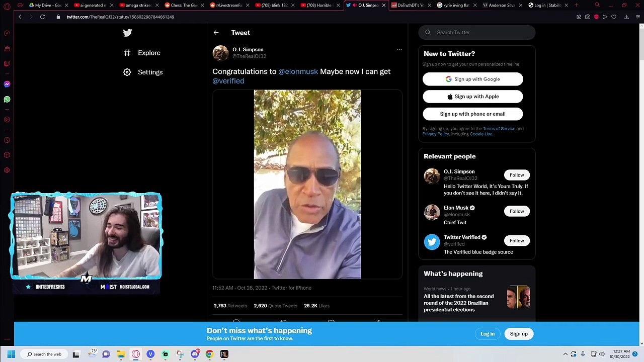Click Sign up with Google button
The image size is (644, 362).
473,79
